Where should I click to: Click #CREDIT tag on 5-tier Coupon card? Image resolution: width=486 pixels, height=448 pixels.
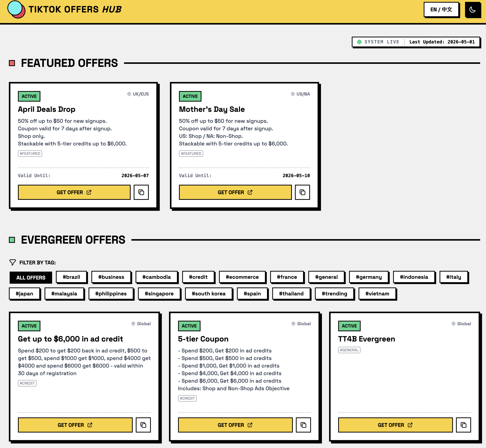click(187, 398)
